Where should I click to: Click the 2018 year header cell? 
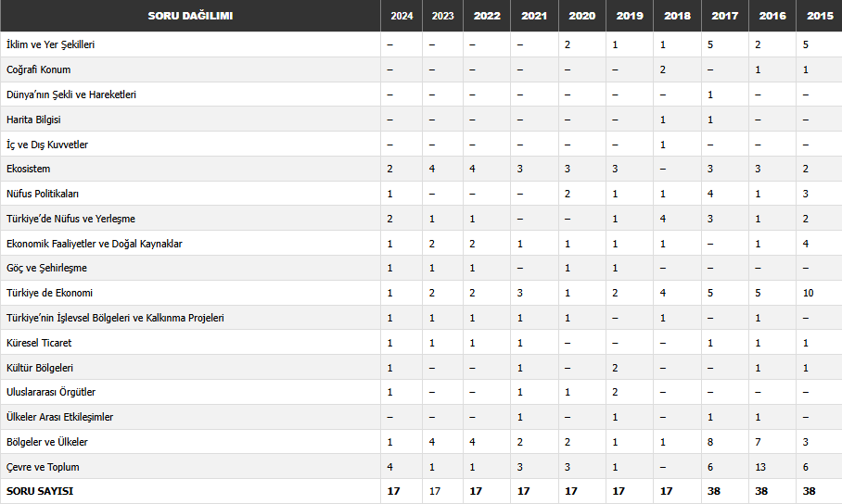click(x=677, y=16)
